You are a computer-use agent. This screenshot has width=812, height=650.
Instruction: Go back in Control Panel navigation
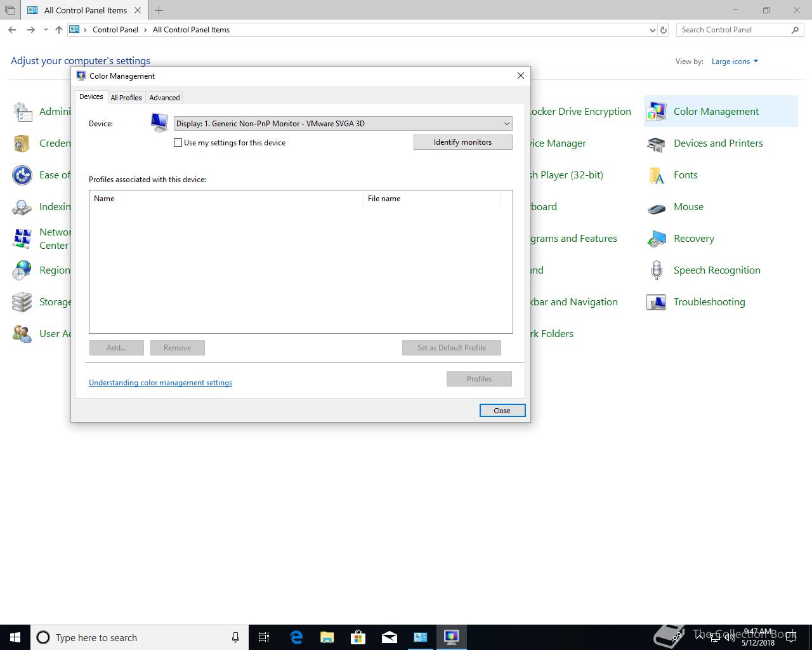(12, 30)
